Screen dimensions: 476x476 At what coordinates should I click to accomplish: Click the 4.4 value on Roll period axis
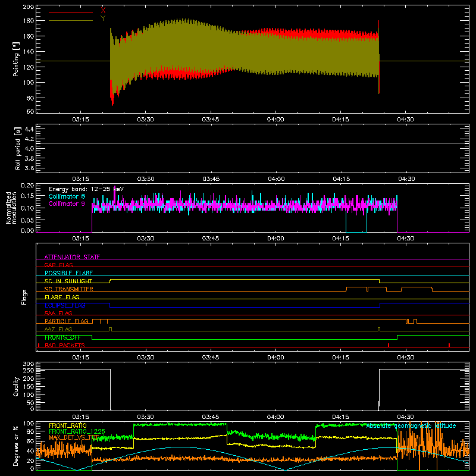29,130
